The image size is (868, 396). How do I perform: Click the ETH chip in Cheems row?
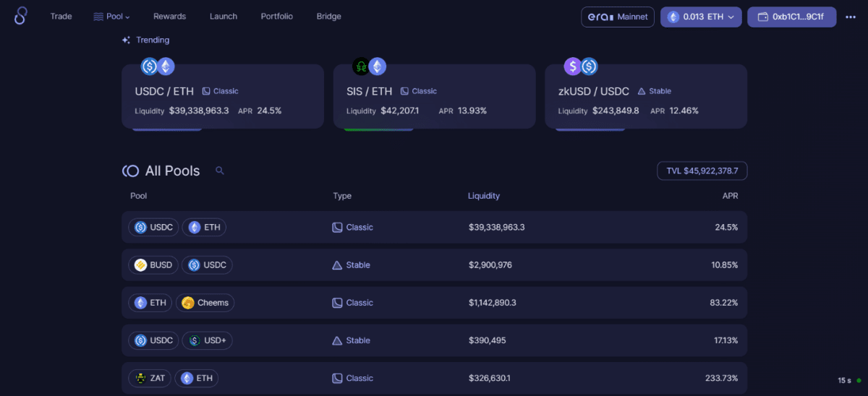coord(150,303)
